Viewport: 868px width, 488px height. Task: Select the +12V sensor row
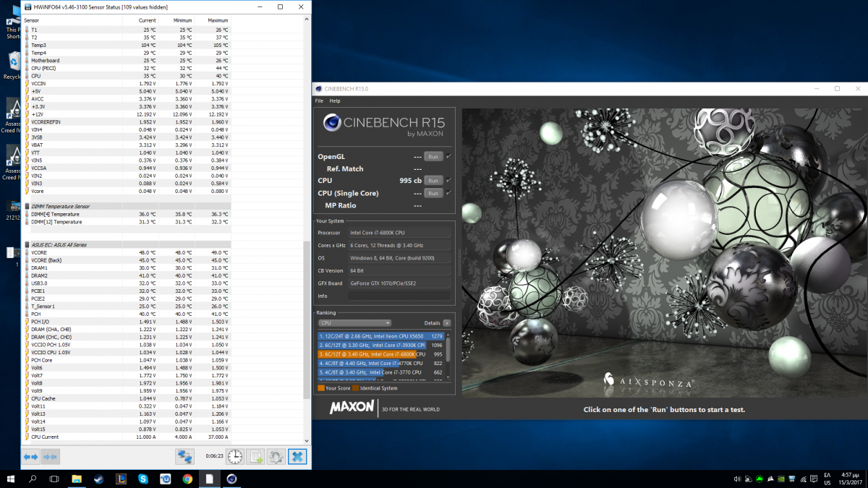[x=127, y=114]
